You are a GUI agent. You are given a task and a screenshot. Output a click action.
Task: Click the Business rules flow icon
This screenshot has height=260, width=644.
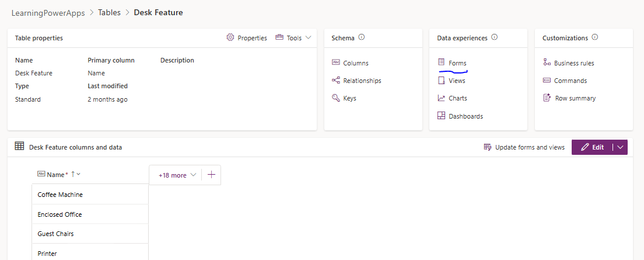tap(547, 62)
